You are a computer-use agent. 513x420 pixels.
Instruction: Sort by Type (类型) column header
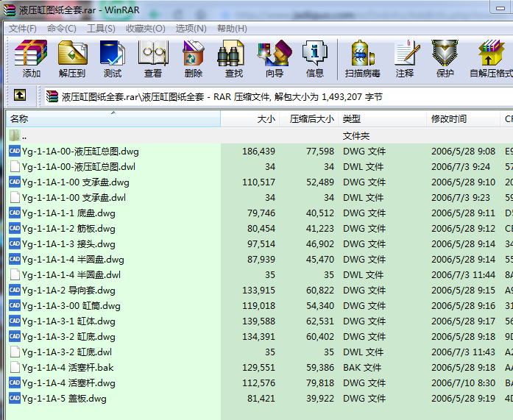point(383,118)
